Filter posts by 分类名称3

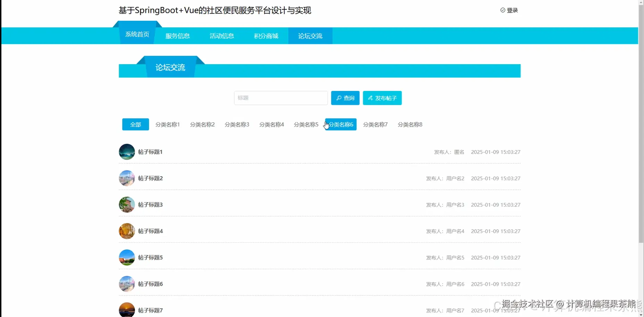(x=237, y=125)
